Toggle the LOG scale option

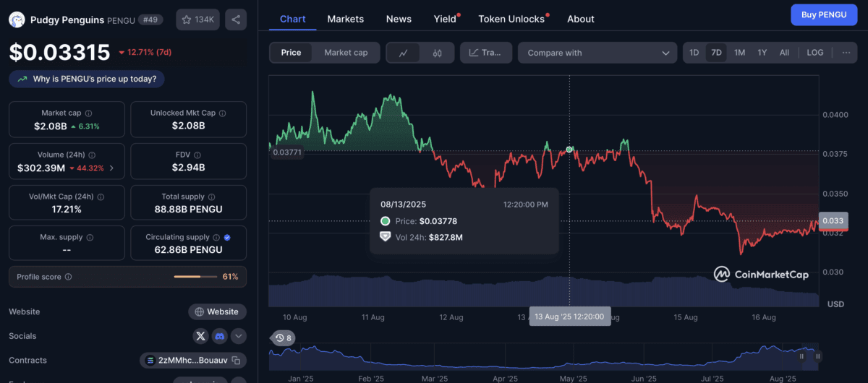pyautogui.click(x=815, y=53)
